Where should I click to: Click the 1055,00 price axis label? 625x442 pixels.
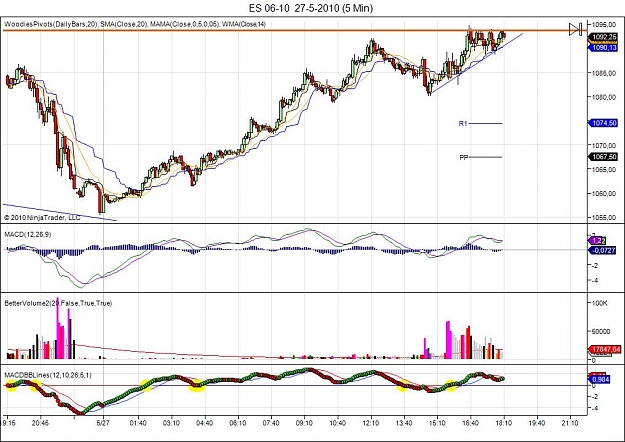tap(605, 218)
